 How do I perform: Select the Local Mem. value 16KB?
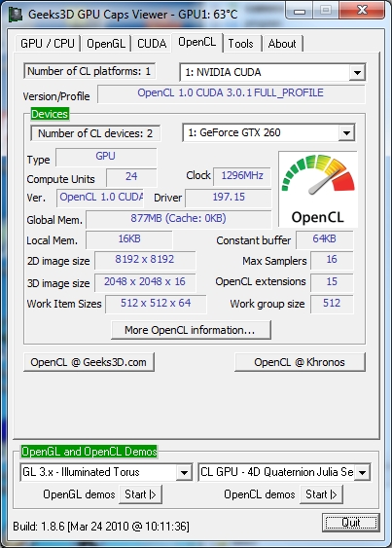coord(129,239)
